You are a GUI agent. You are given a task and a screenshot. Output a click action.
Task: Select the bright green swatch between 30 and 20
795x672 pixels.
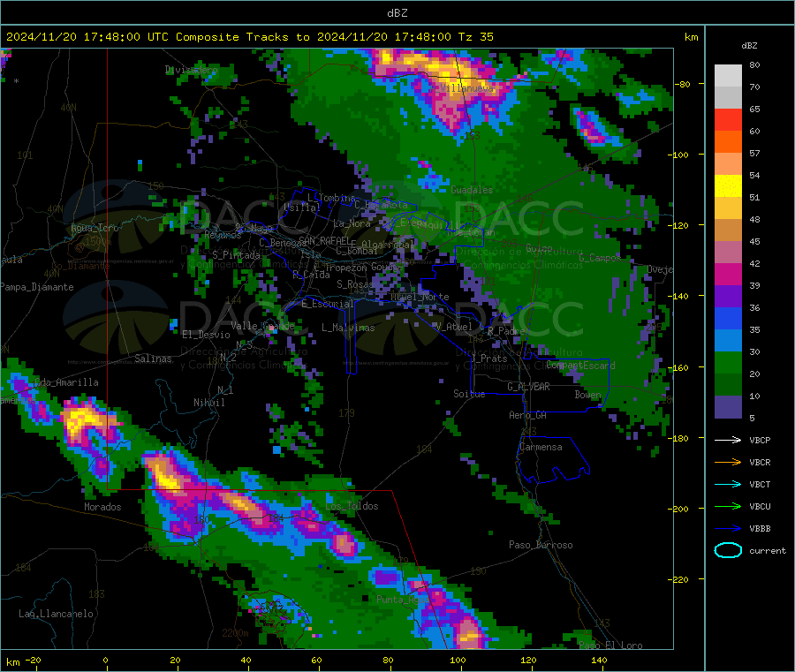(x=728, y=362)
